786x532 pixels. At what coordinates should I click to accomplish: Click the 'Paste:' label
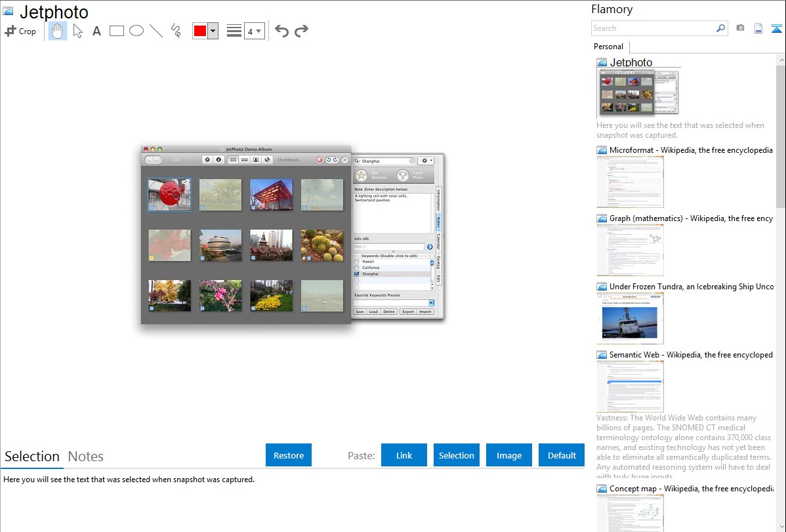pyautogui.click(x=361, y=455)
